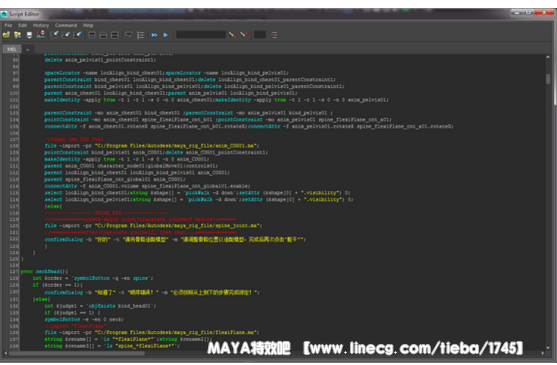Screen dimensions: 557x365
Task: Click the file import anim_COG01.ma line
Action: 152,146
